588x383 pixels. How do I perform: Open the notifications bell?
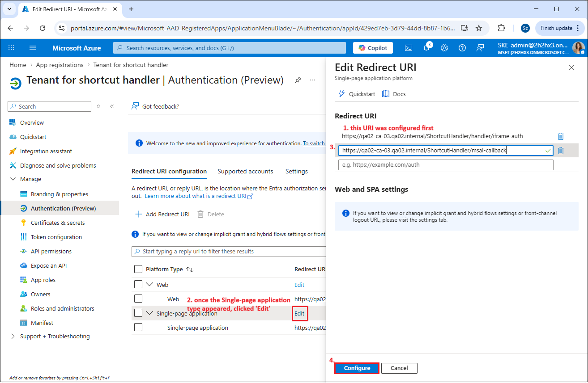(x=426, y=48)
